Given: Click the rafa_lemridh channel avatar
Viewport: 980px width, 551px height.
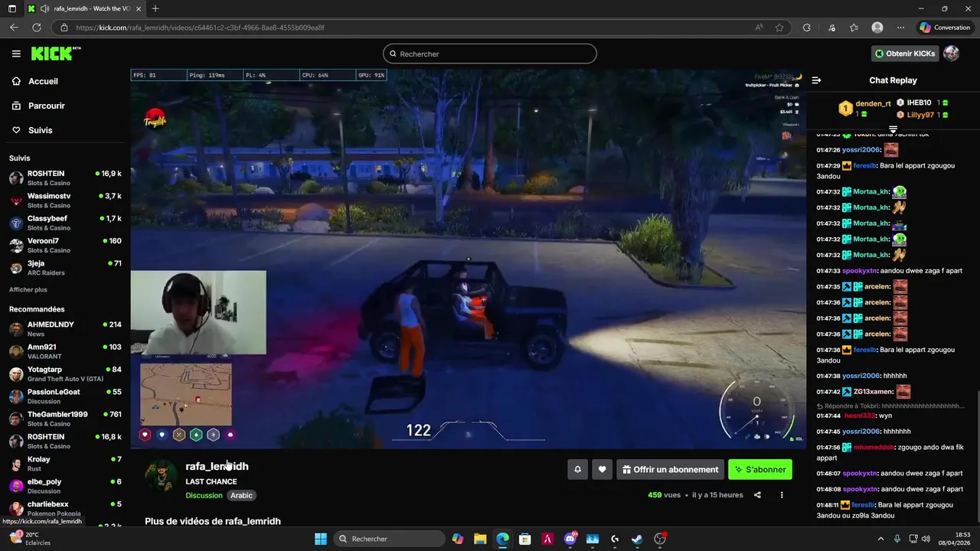Looking at the screenshot, I should pyautogui.click(x=161, y=476).
